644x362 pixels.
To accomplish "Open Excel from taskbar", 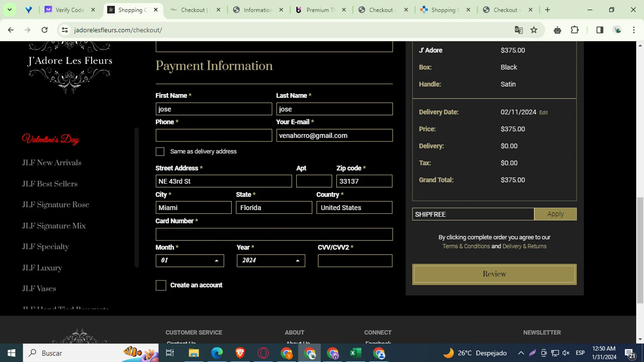I will pos(356,353).
